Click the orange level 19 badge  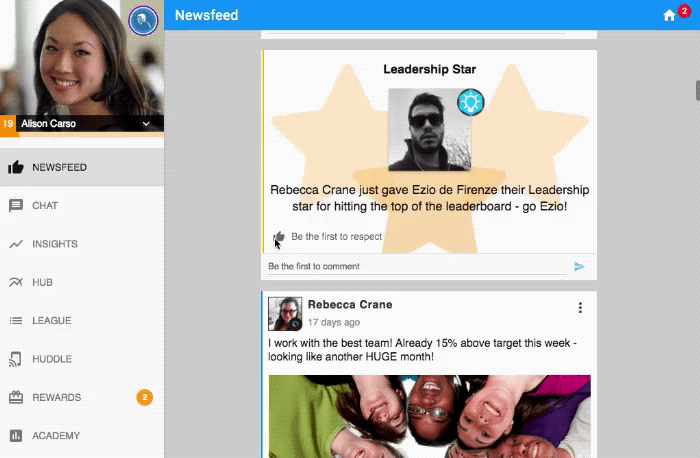point(8,124)
